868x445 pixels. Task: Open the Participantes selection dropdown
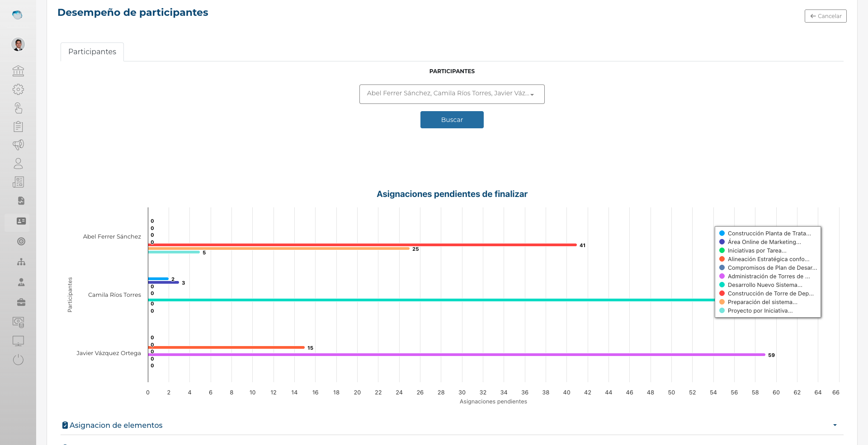pos(452,94)
